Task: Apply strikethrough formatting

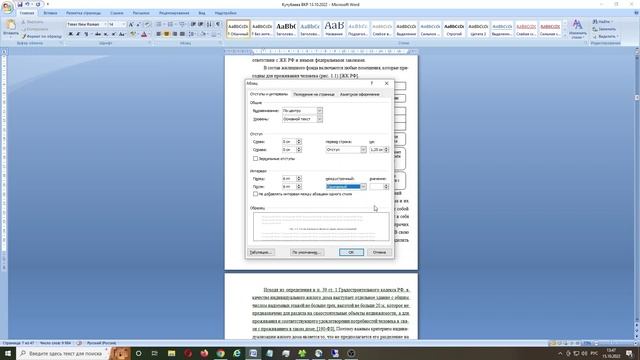Action: click(x=98, y=34)
